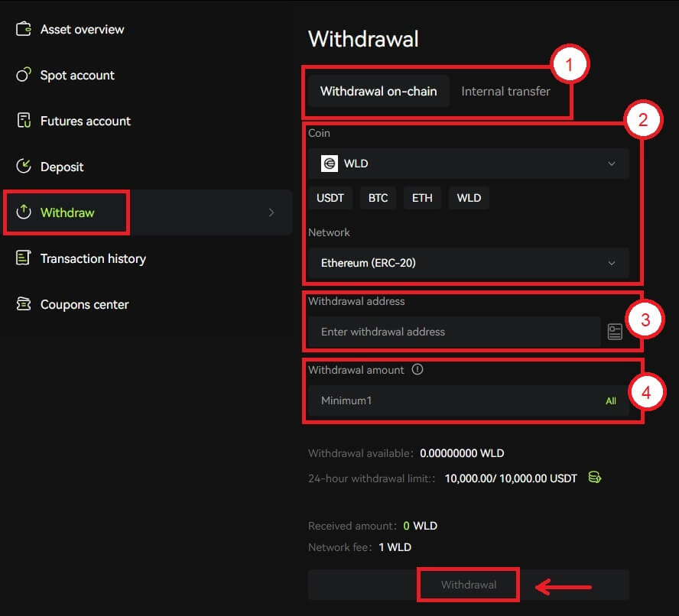Choose USDT from the quick coin shortcuts

[x=330, y=197]
